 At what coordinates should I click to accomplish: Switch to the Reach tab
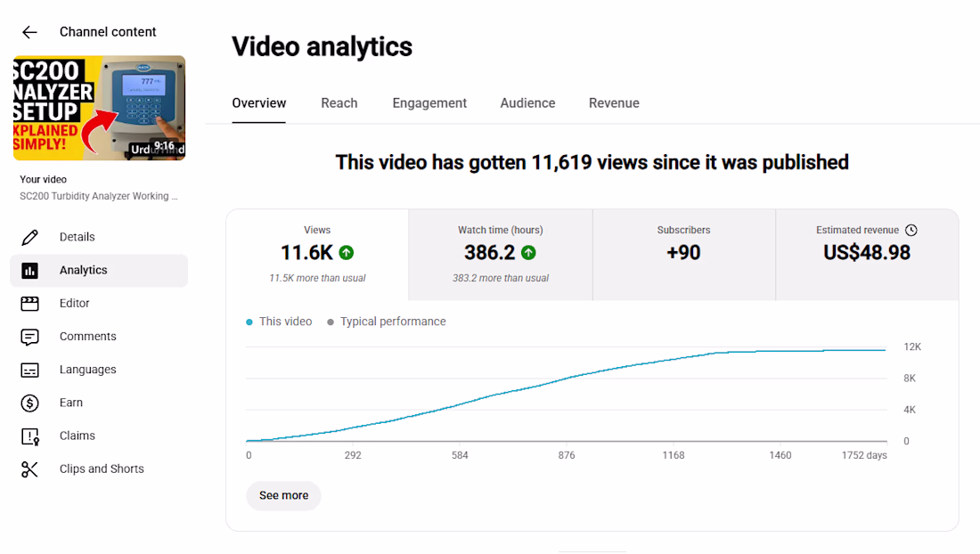click(x=339, y=103)
